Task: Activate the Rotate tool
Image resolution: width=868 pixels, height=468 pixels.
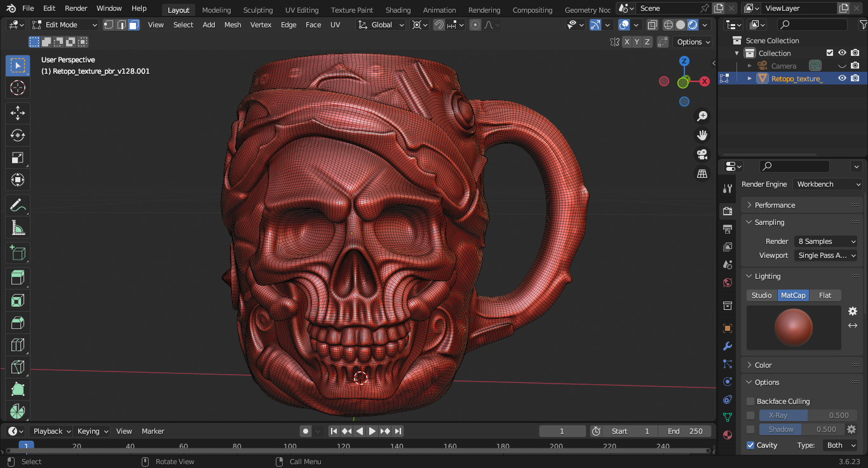Action: pyautogui.click(x=18, y=136)
